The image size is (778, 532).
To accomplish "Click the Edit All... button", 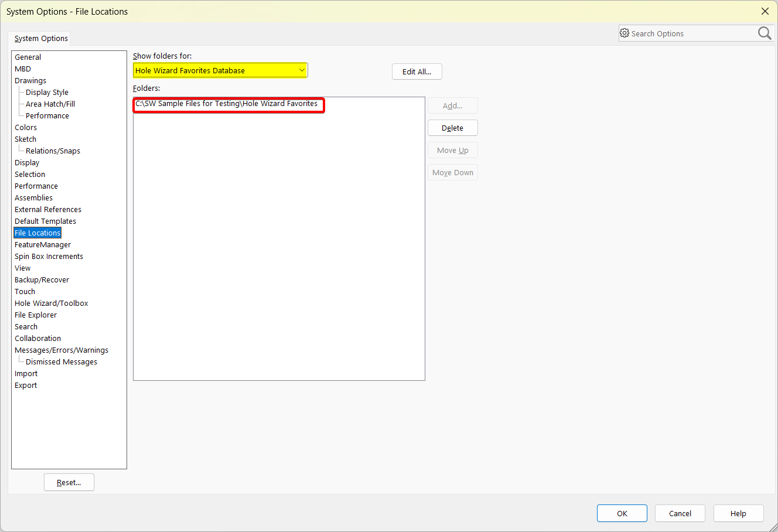I will pos(417,71).
